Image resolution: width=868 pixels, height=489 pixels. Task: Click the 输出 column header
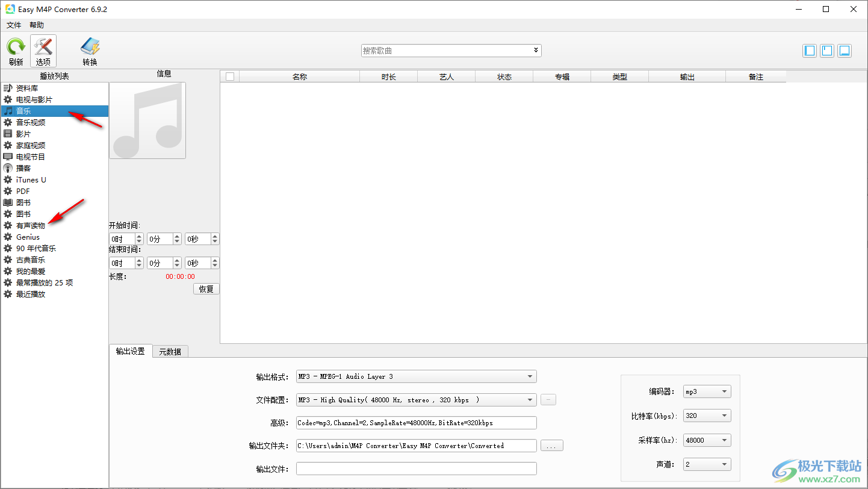[x=687, y=76]
